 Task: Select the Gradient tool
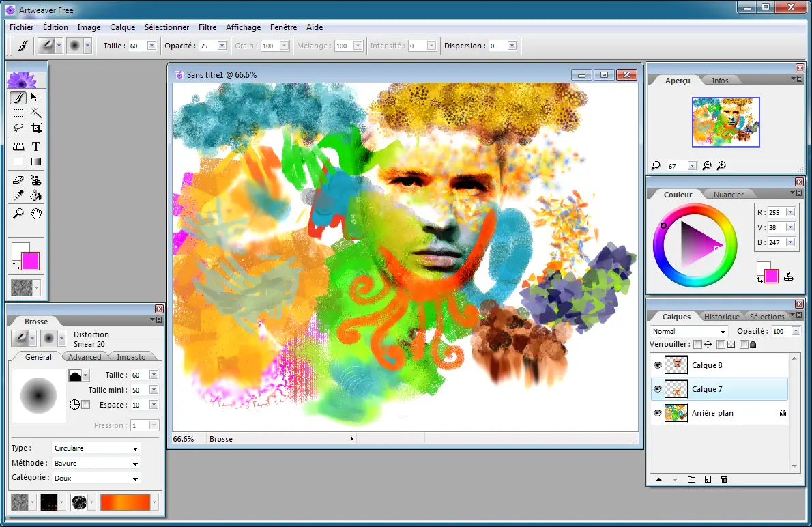pyautogui.click(x=35, y=162)
